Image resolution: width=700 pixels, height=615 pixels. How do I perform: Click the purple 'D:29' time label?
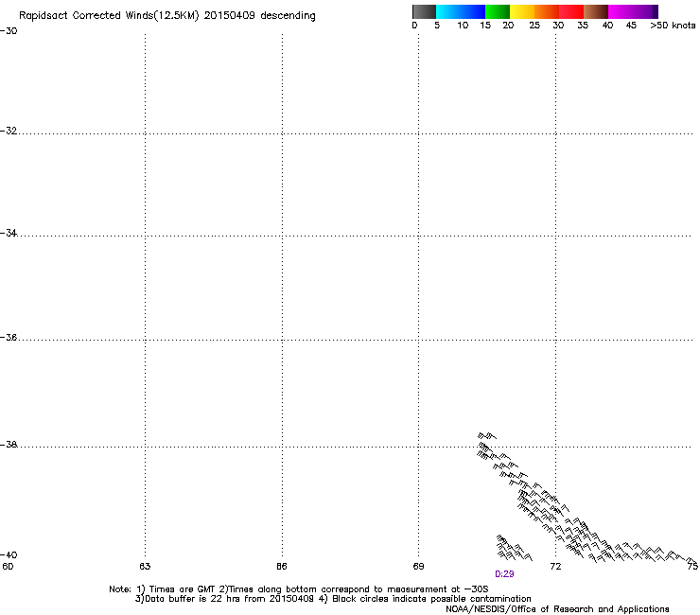coord(504,574)
